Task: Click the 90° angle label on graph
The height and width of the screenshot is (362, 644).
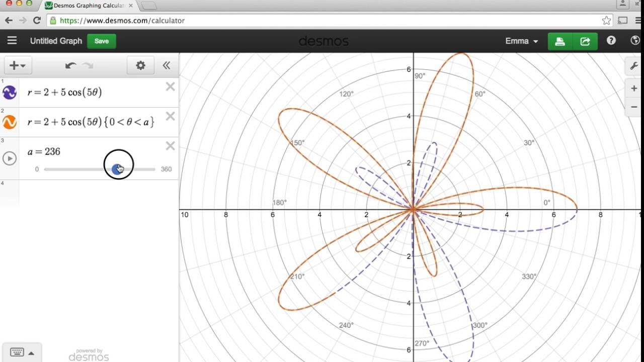Action: pos(420,76)
